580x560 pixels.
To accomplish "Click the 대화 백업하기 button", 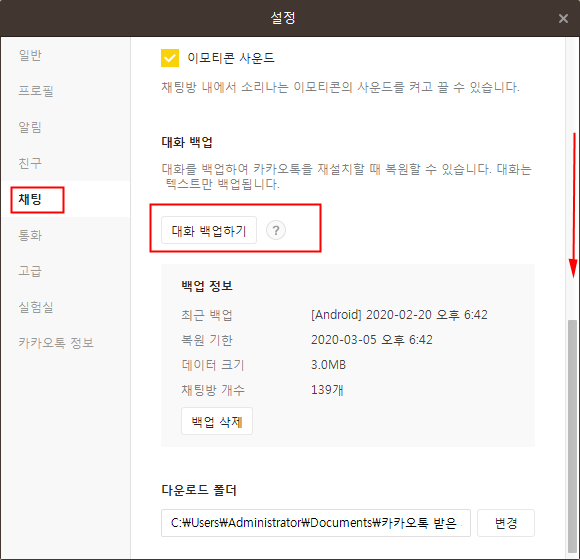I will point(209,230).
